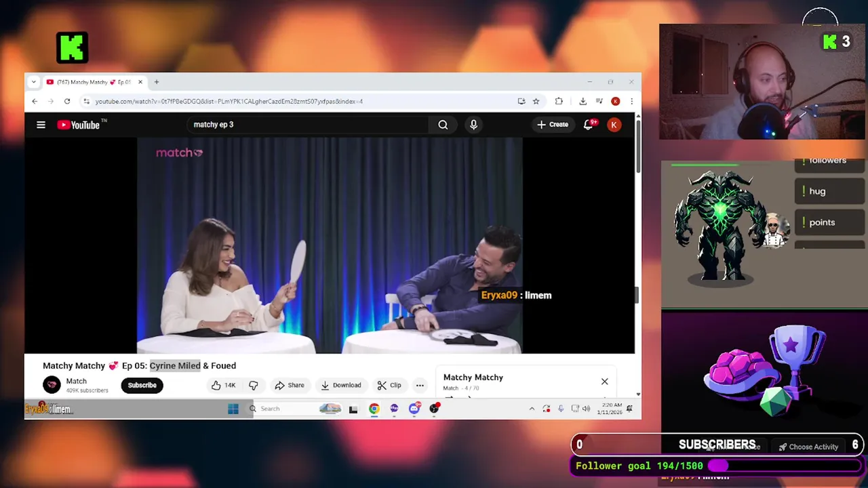Screen dimensions: 868x488
Task: Open Discord from the taskbar
Action: coord(414,409)
